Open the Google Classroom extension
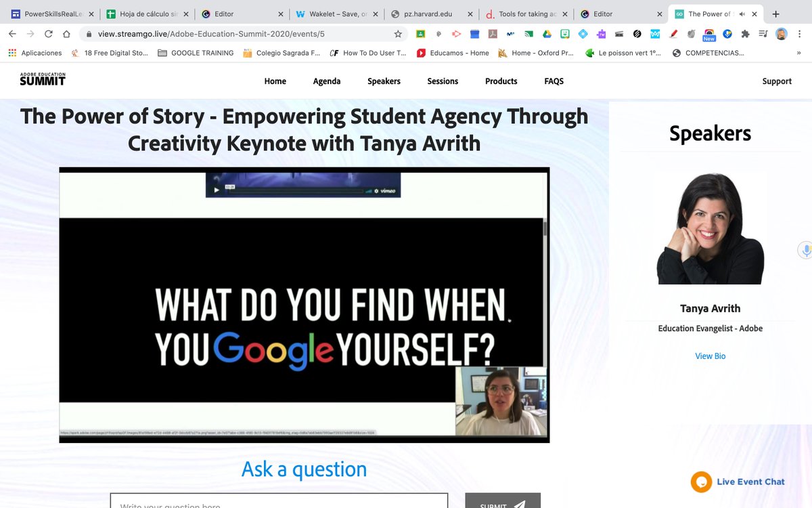The width and height of the screenshot is (812, 508). tap(420, 34)
